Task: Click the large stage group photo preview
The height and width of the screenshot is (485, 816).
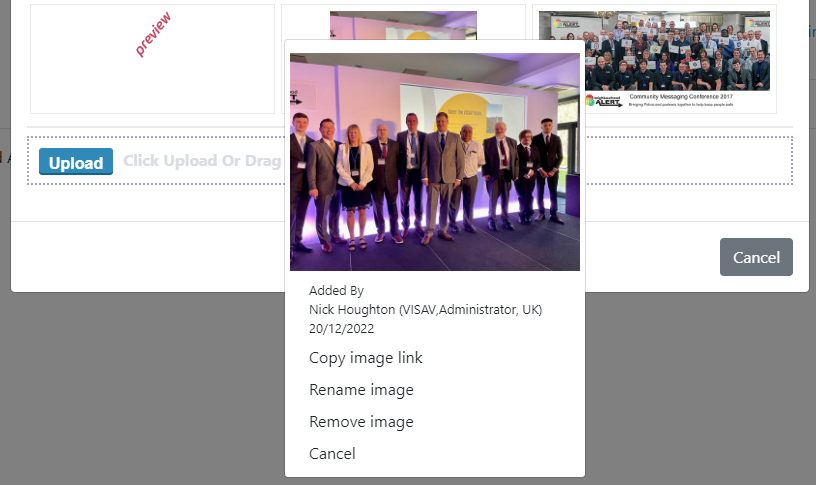Action: point(435,162)
